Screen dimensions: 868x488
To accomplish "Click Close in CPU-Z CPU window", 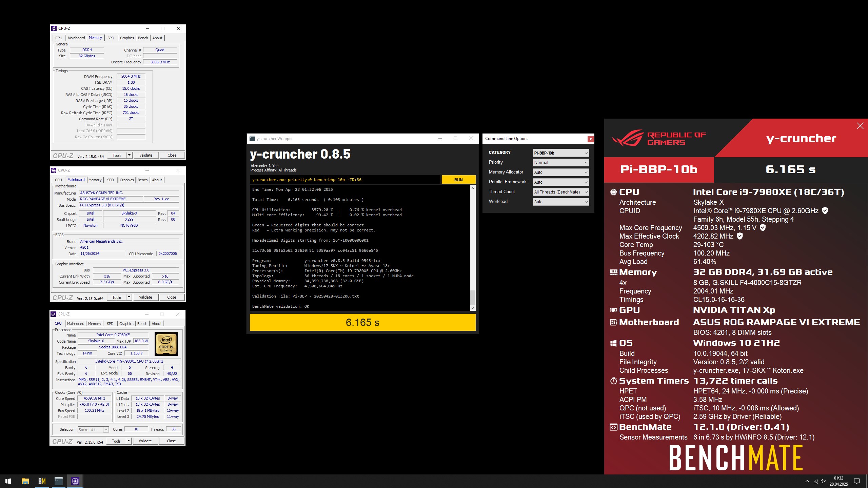I will point(171,441).
